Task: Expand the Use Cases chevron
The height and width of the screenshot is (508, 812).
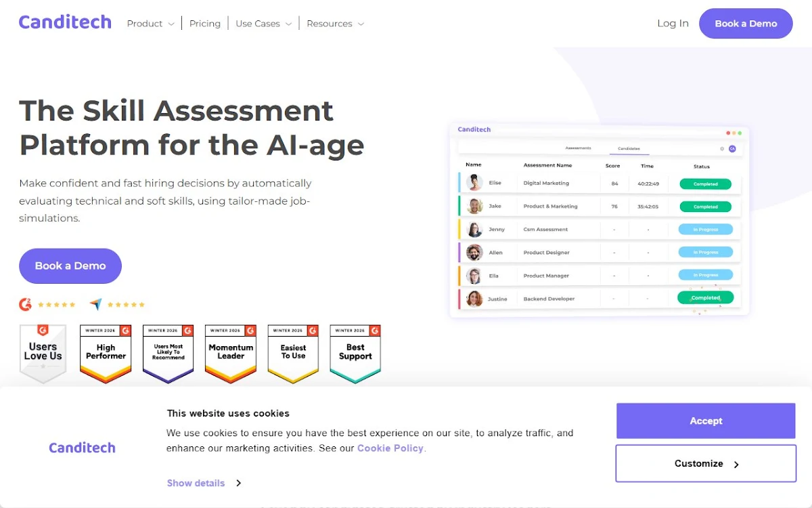Action: click(x=288, y=24)
